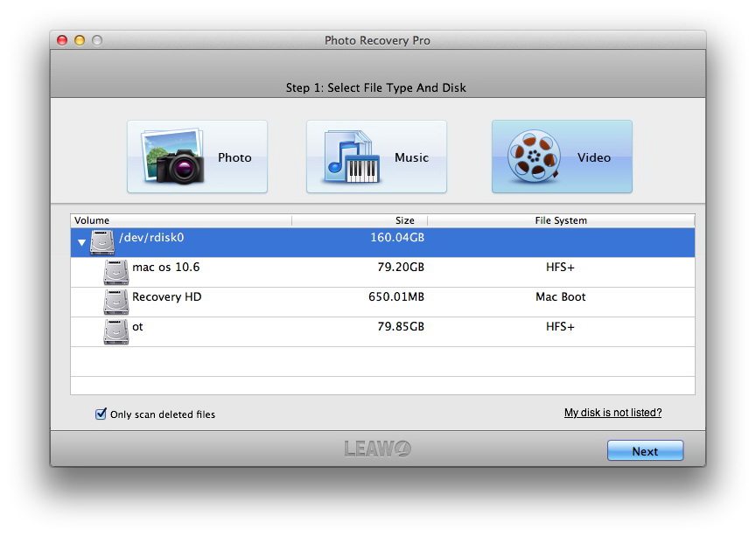
Task: Select the Photo camera icon
Action: coord(172,157)
